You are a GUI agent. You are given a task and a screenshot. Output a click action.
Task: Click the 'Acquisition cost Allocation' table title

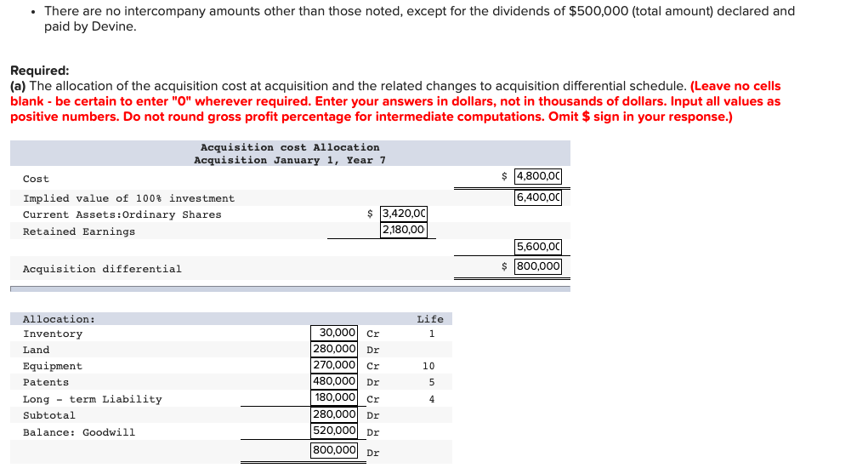(x=290, y=147)
